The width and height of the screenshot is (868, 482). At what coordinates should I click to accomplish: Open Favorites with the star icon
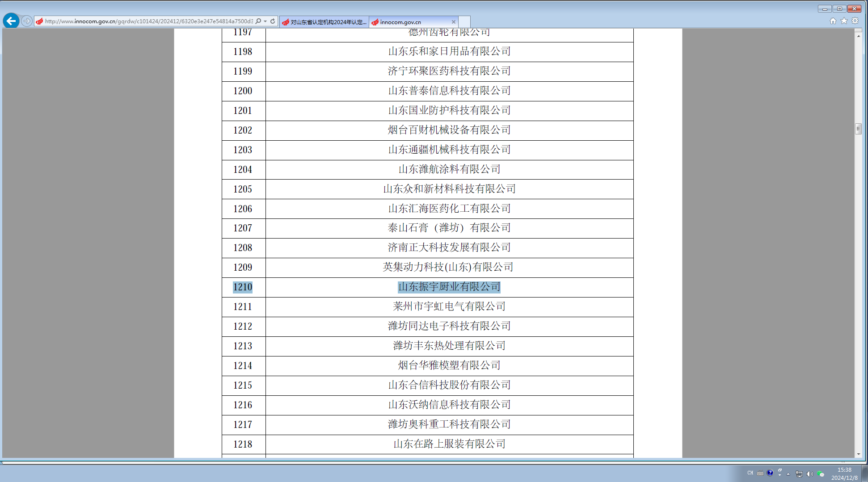click(x=844, y=21)
